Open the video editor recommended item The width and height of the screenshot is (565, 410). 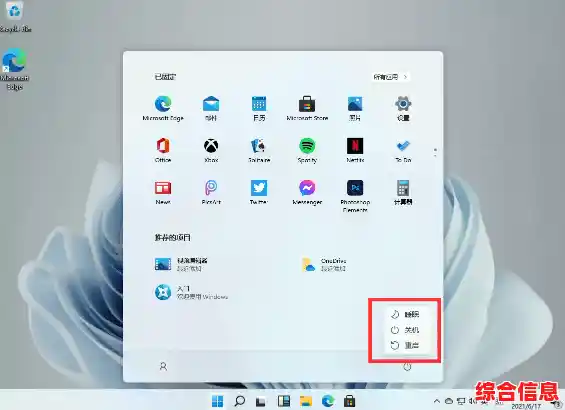[x=181, y=264]
